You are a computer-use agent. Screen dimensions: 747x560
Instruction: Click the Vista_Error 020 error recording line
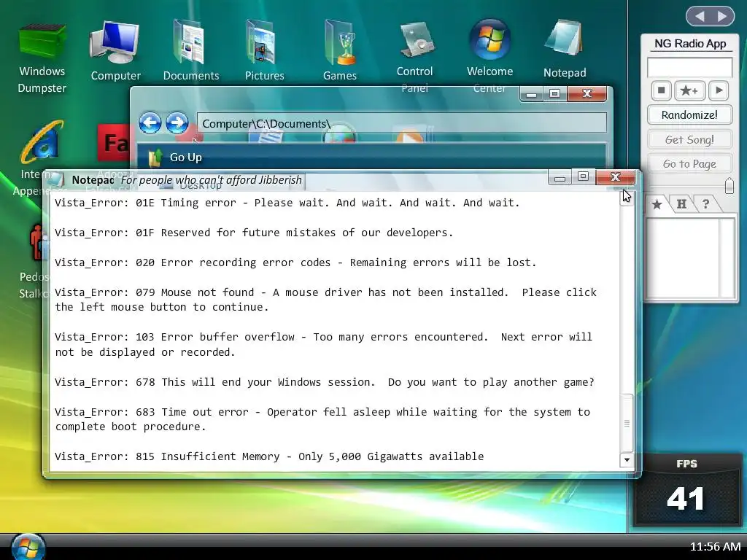295,262
